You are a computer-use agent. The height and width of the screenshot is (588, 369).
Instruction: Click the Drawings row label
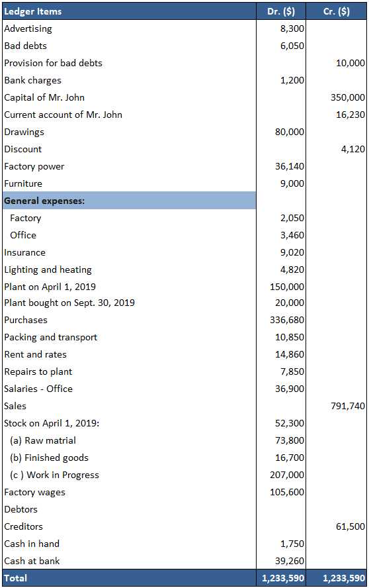24,132
